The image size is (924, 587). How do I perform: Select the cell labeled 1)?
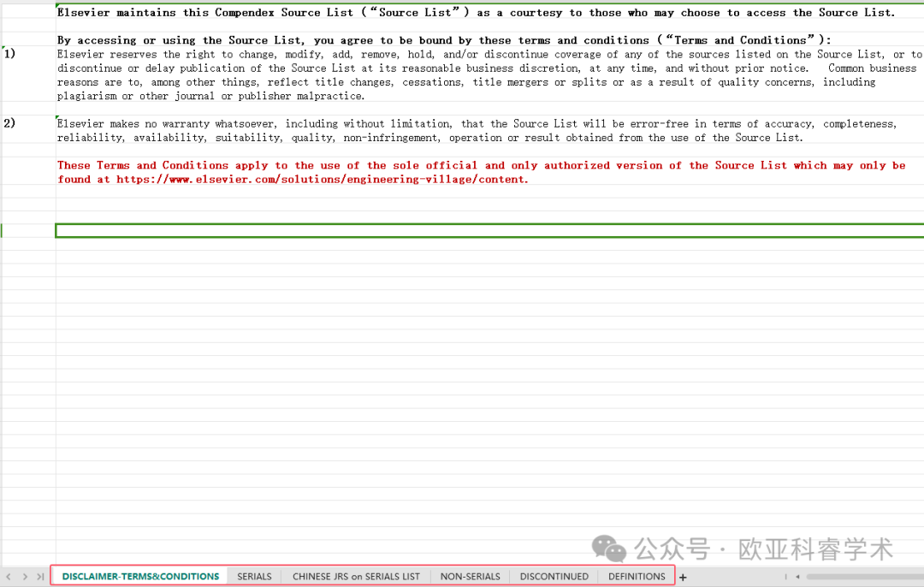(x=28, y=74)
